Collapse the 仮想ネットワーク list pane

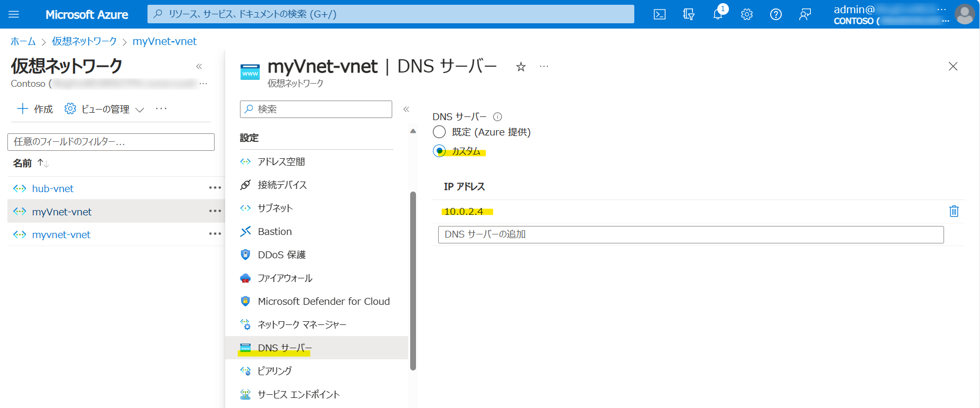click(199, 66)
